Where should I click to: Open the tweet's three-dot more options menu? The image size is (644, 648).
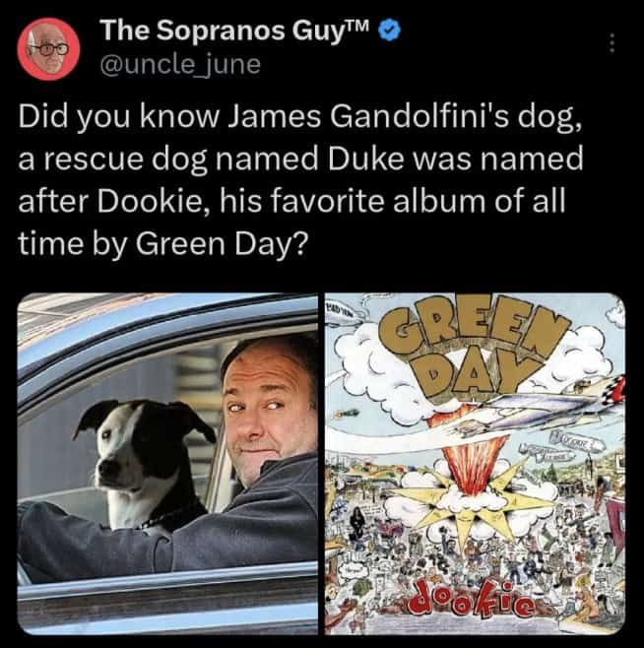click(612, 43)
